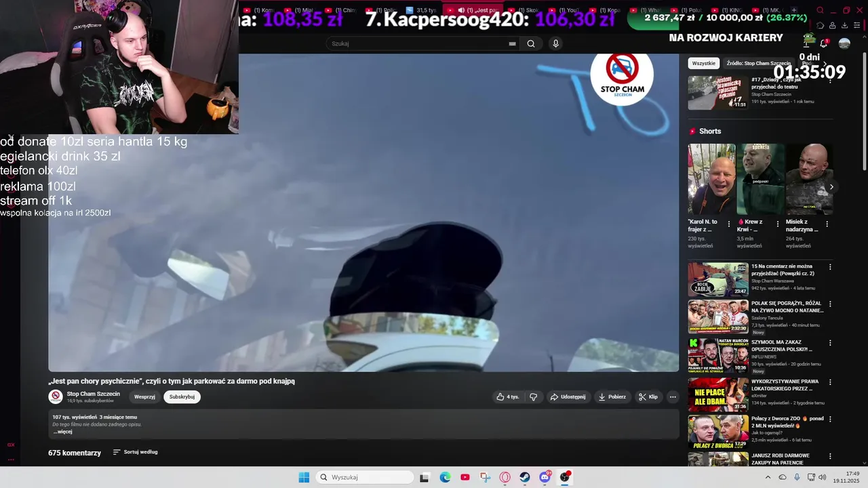Open the OneDrive cloud tray icon
Image resolution: width=868 pixels, height=488 pixels.
(x=783, y=477)
